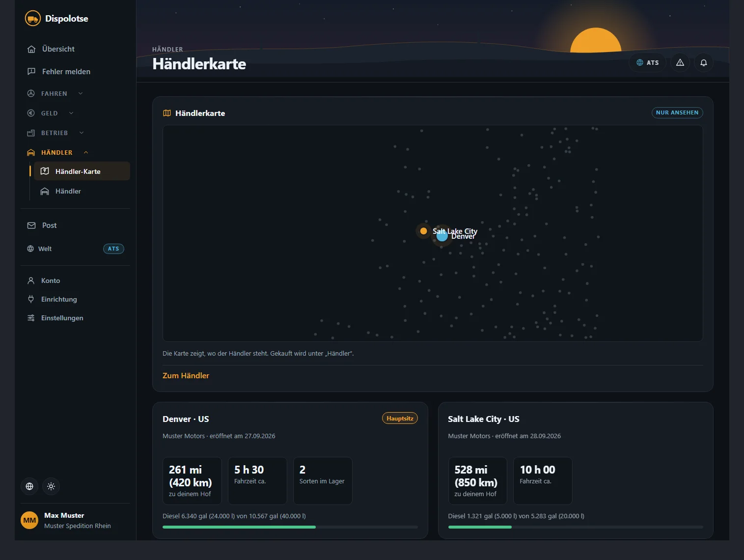This screenshot has width=744, height=560.
Task: Open the Händler sub-item
Action: [82, 191]
